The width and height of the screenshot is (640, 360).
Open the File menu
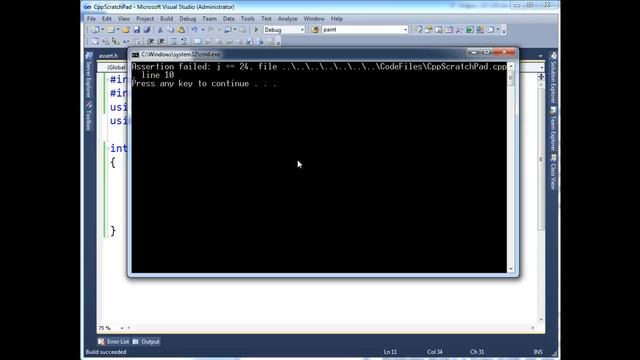[91, 19]
